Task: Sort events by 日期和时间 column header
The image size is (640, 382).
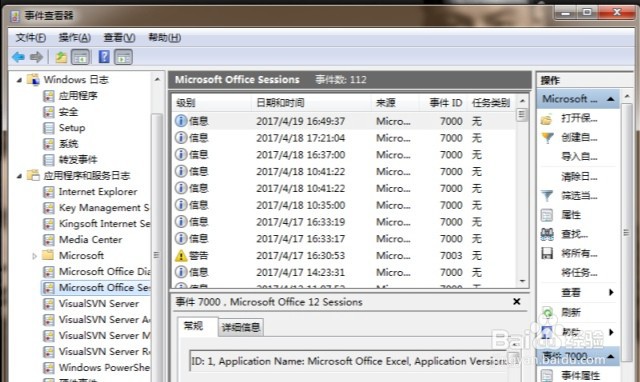Action: [311, 102]
